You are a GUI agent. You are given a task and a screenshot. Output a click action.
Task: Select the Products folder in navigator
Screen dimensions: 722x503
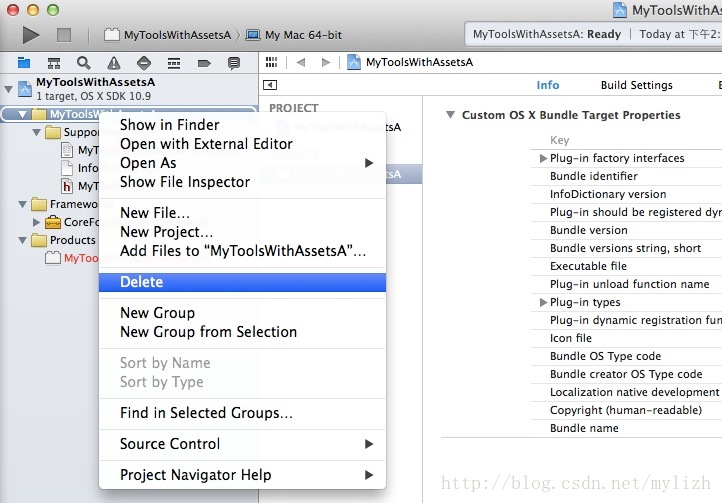pyautogui.click(x=64, y=240)
